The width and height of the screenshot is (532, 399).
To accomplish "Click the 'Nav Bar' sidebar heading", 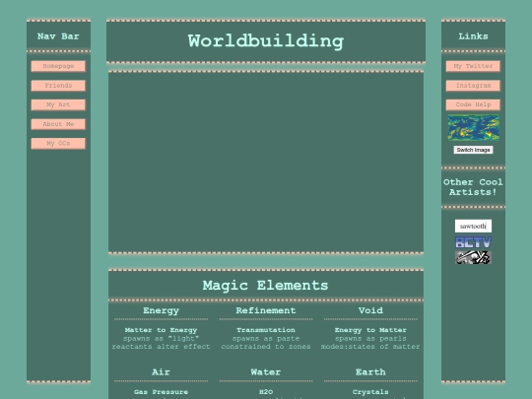I will tap(58, 36).
